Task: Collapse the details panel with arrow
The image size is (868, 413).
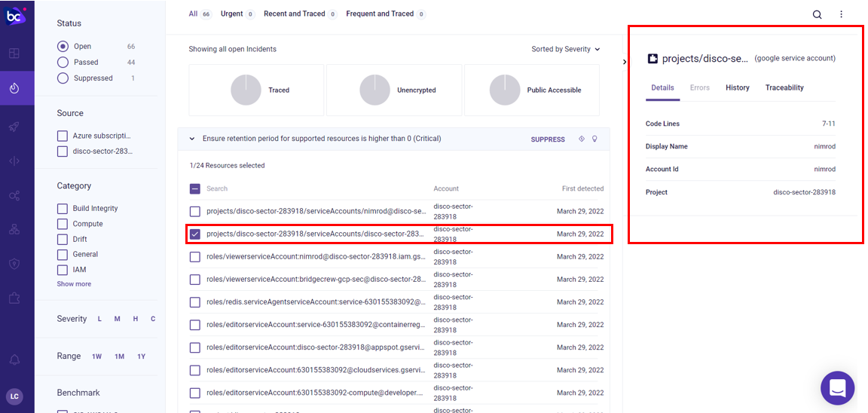Action: coord(625,62)
